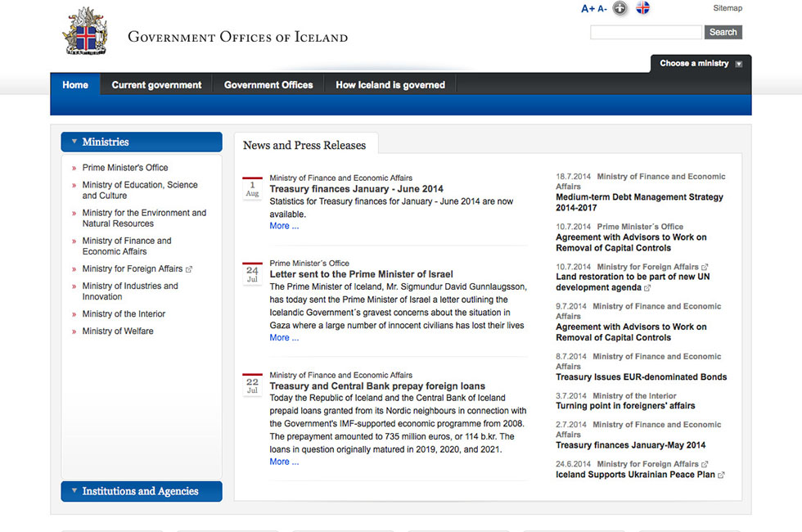
Task: Open Treasury and Central Bank prepay foreign loans
Action: coord(377,386)
